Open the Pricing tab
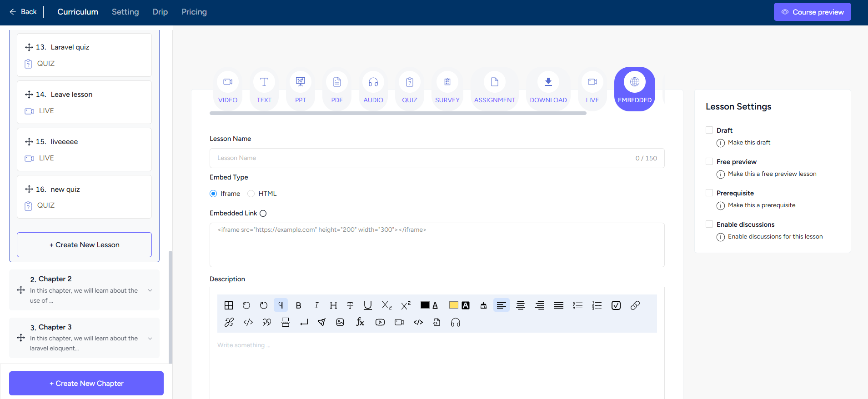The height and width of the screenshot is (399, 868). (x=194, y=12)
